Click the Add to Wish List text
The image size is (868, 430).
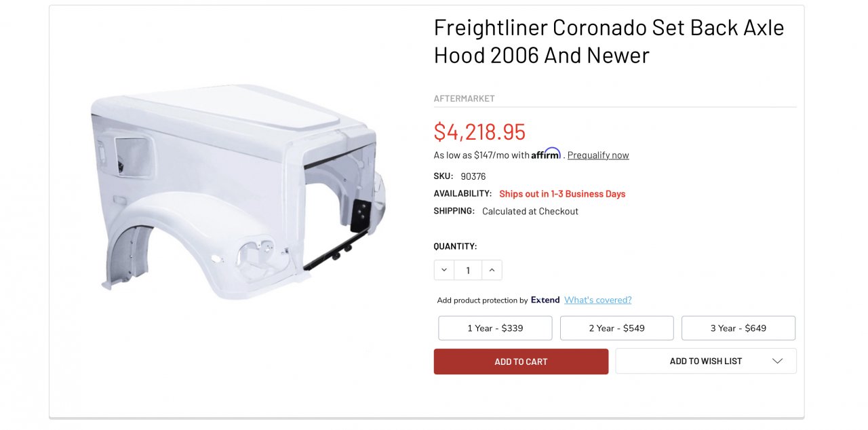pos(705,361)
